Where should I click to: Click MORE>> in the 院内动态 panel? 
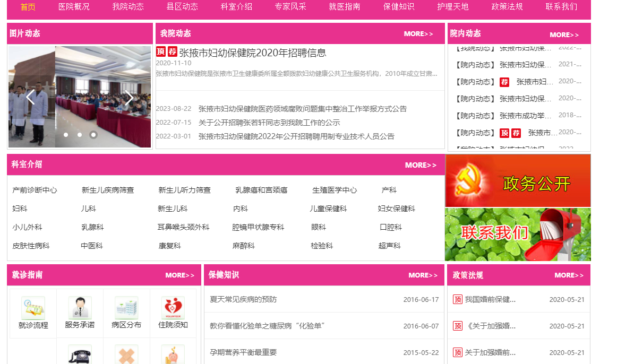click(x=564, y=34)
